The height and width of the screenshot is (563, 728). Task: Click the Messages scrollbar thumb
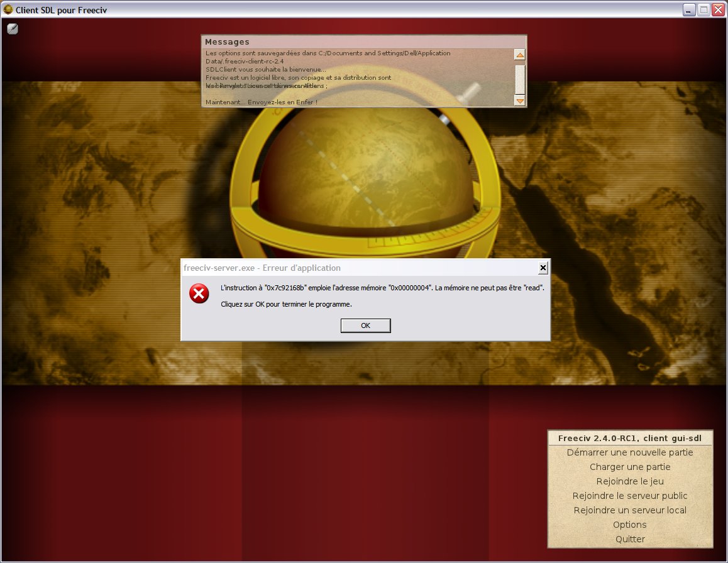520,79
